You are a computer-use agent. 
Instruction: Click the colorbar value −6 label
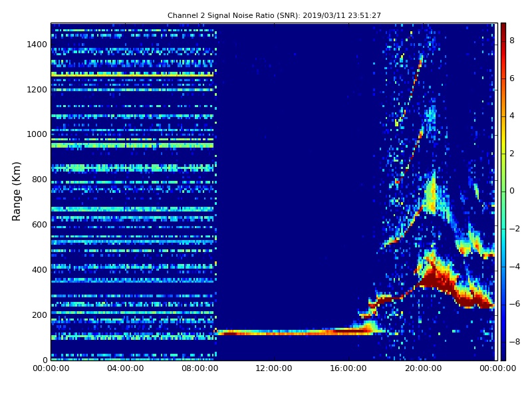point(515,304)
